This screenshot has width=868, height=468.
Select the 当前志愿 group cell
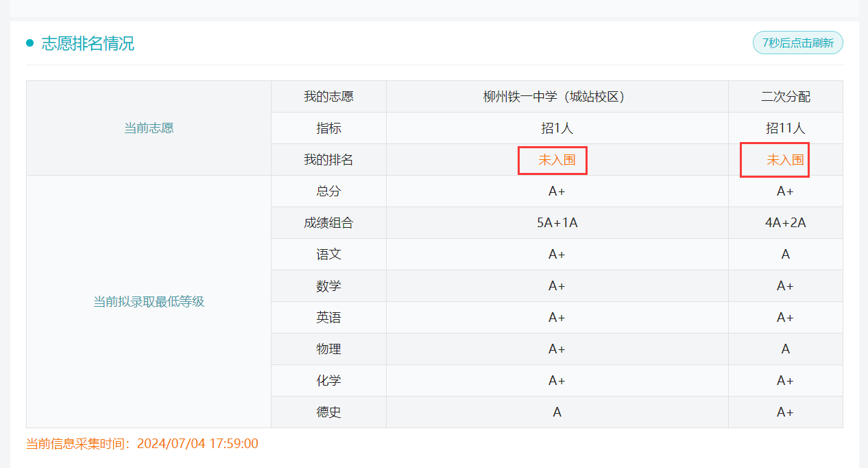click(149, 128)
